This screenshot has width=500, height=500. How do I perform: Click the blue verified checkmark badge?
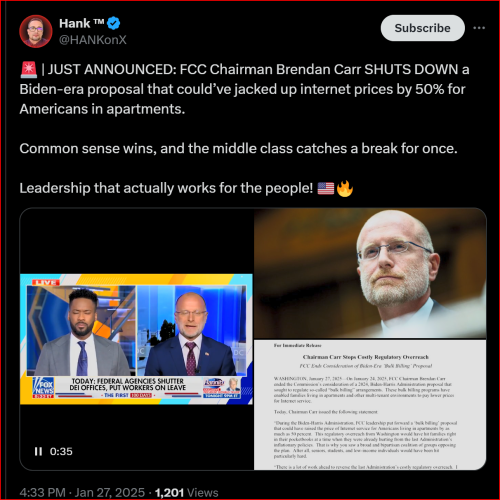coord(113,23)
